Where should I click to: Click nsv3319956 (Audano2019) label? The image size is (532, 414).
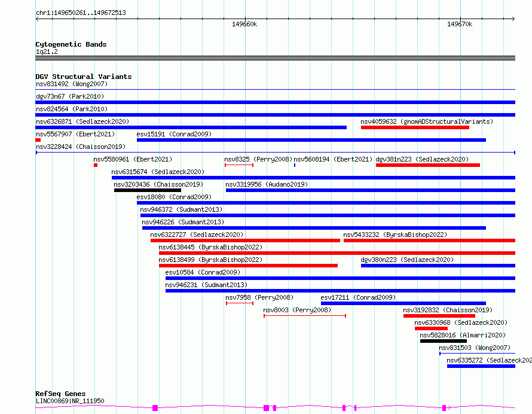click(267, 184)
